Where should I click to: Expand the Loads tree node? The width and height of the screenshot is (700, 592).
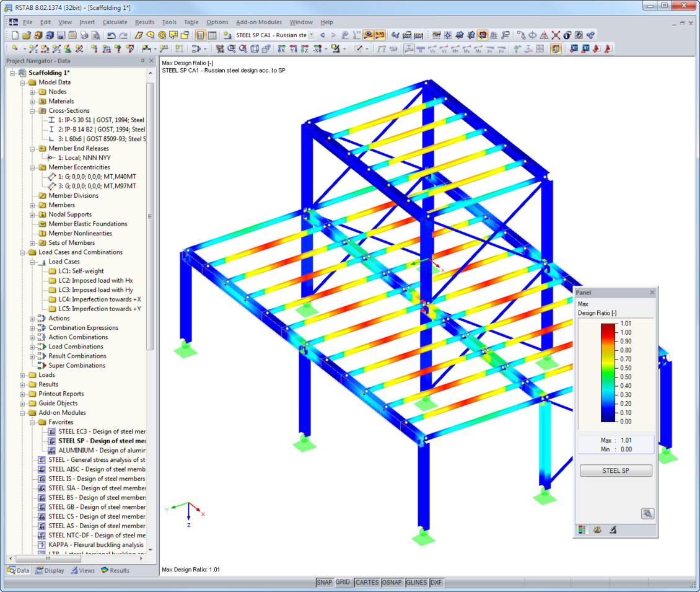[x=22, y=375]
